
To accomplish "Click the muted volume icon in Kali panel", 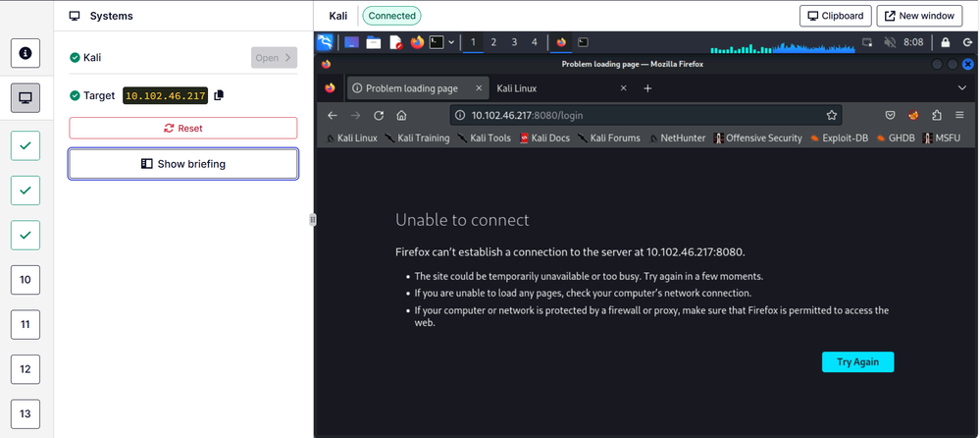I will (x=890, y=42).
